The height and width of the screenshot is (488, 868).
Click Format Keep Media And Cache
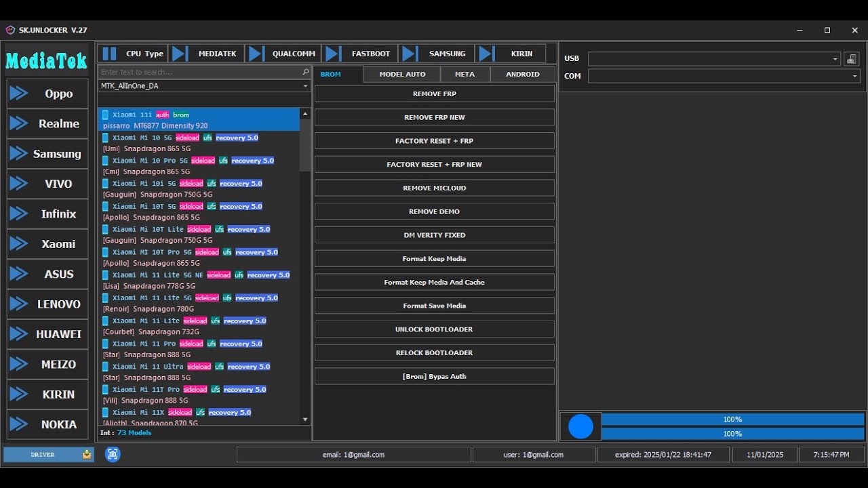coord(435,282)
